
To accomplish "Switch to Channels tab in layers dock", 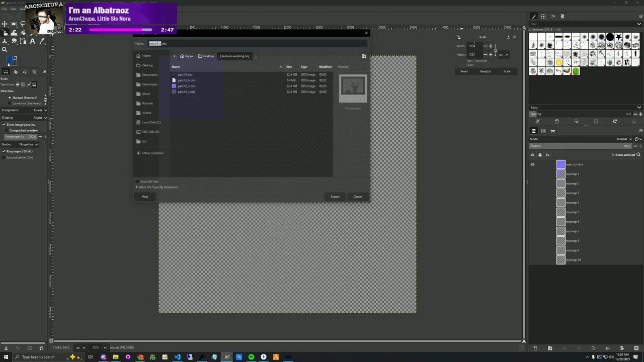I will point(543,131).
